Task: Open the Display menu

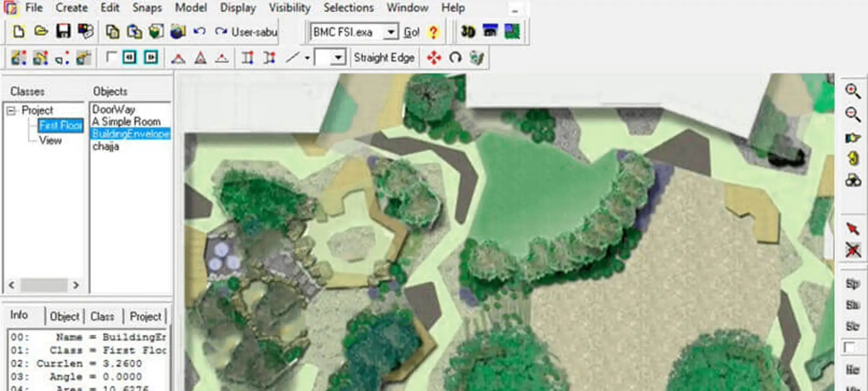Action: pos(238,8)
